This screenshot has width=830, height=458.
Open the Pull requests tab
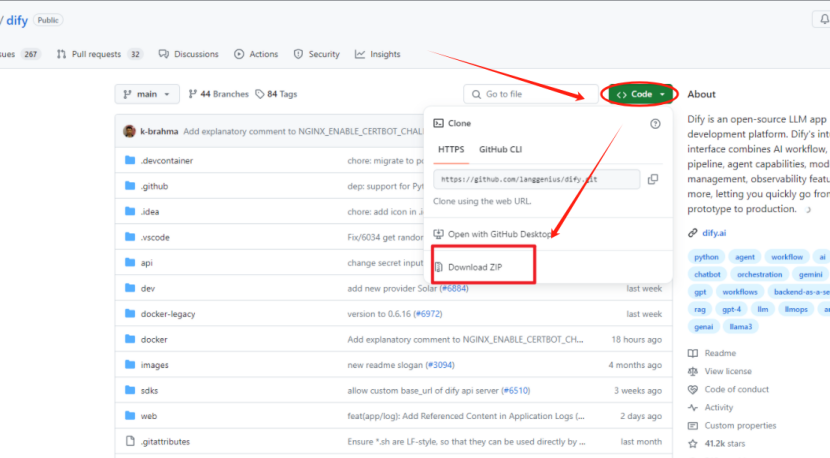coord(100,54)
